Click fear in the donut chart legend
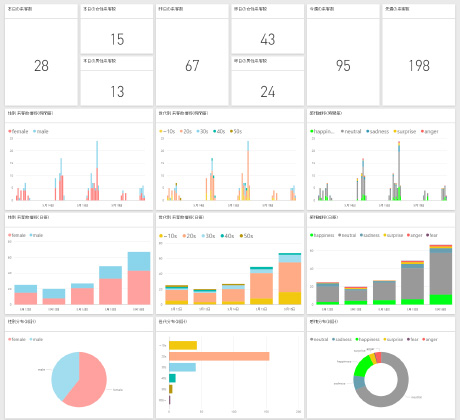The width and height of the screenshot is (460, 420). [x=413, y=339]
